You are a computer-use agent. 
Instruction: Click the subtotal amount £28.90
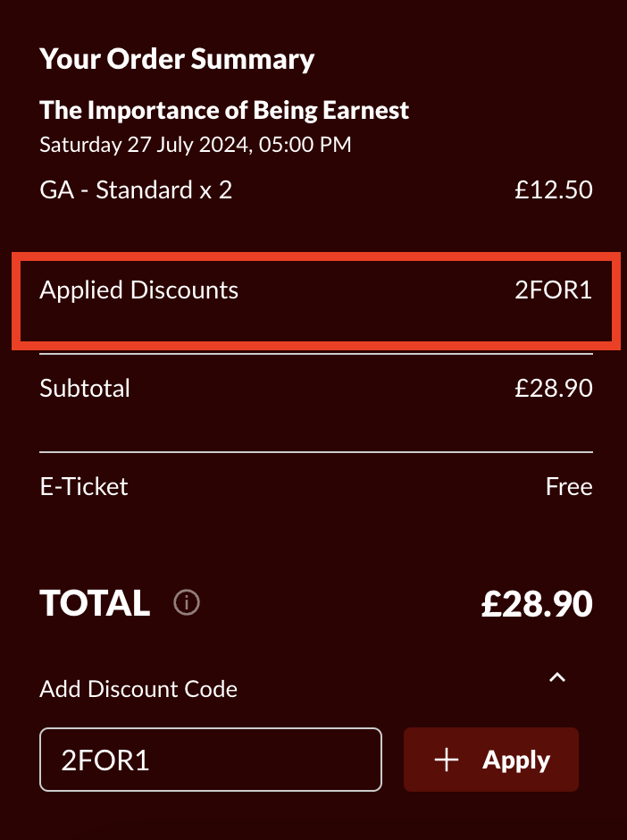554,389
